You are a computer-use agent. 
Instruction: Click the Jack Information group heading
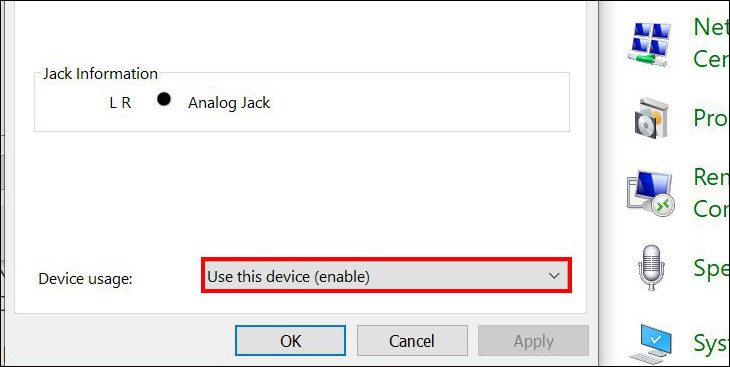(x=100, y=74)
